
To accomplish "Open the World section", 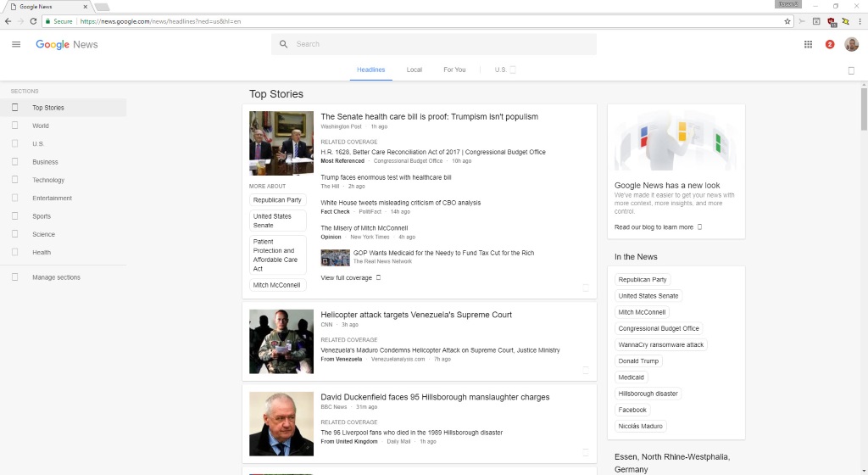I will point(63,126).
